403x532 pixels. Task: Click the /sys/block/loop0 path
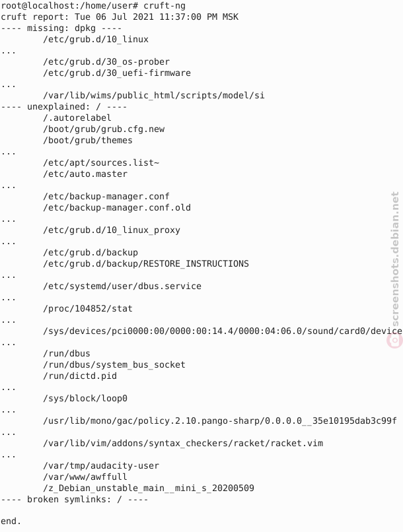point(85,398)
